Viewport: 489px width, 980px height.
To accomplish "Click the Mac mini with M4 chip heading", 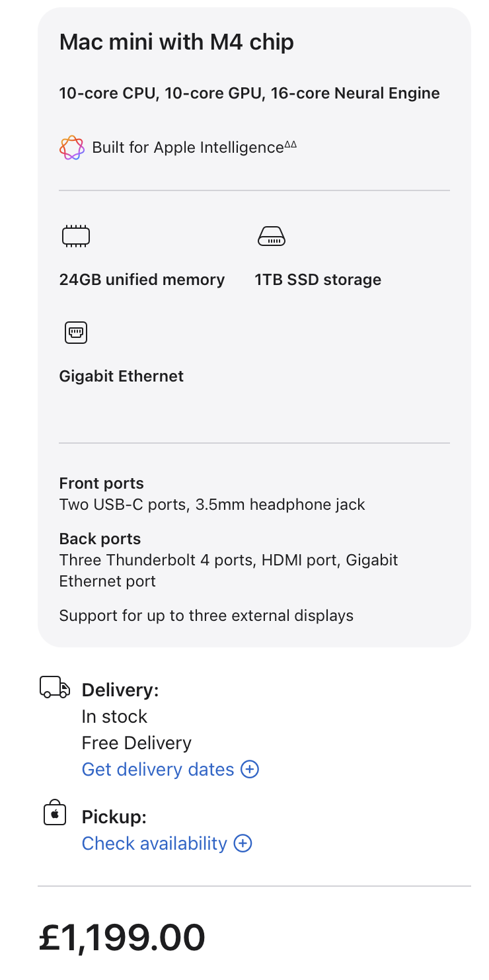I will tap(176, 42).
